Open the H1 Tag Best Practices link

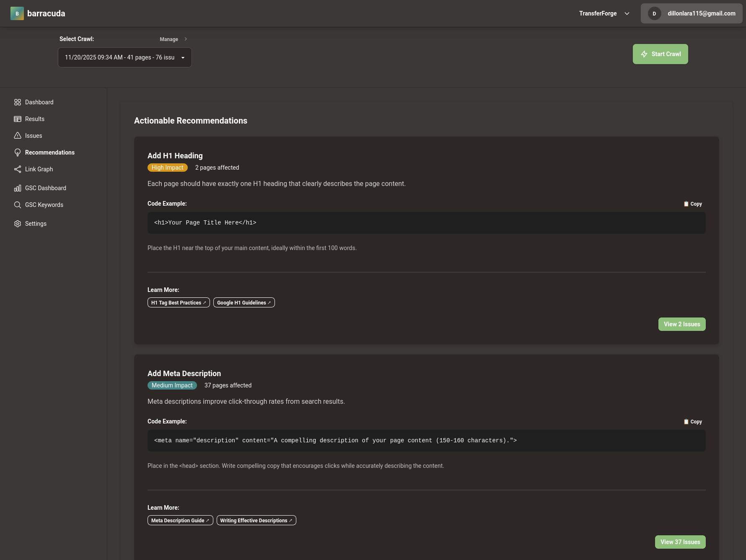coord(178,302)
